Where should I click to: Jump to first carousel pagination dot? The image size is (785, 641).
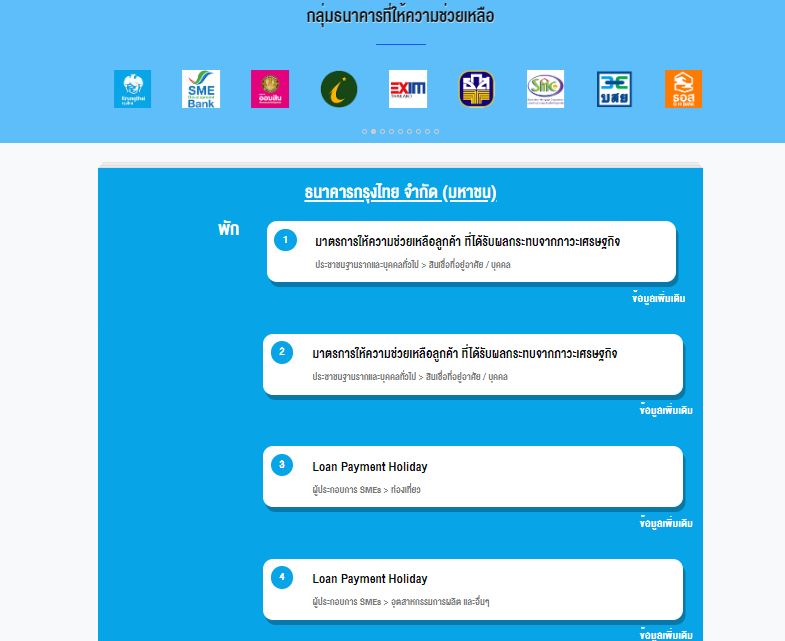coord(364,131)
